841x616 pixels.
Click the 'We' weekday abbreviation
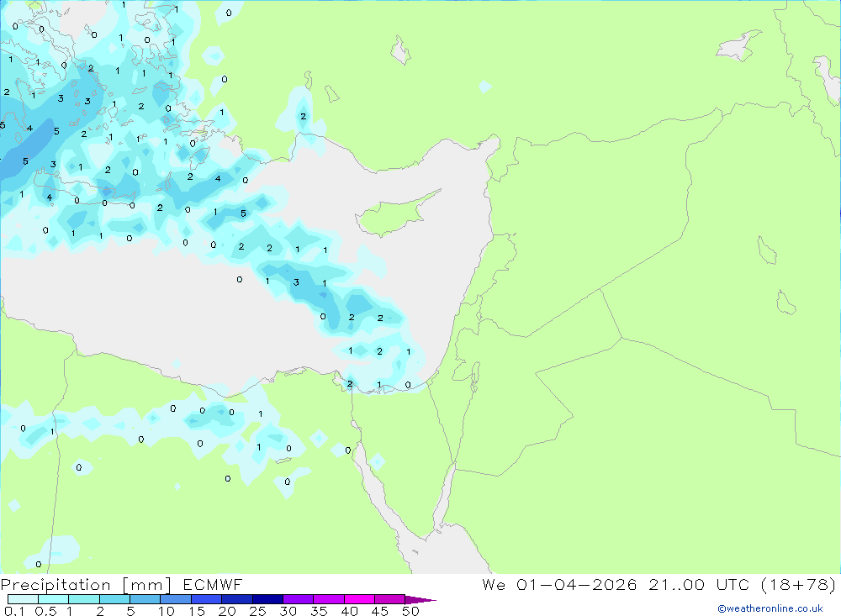[494, 584]
